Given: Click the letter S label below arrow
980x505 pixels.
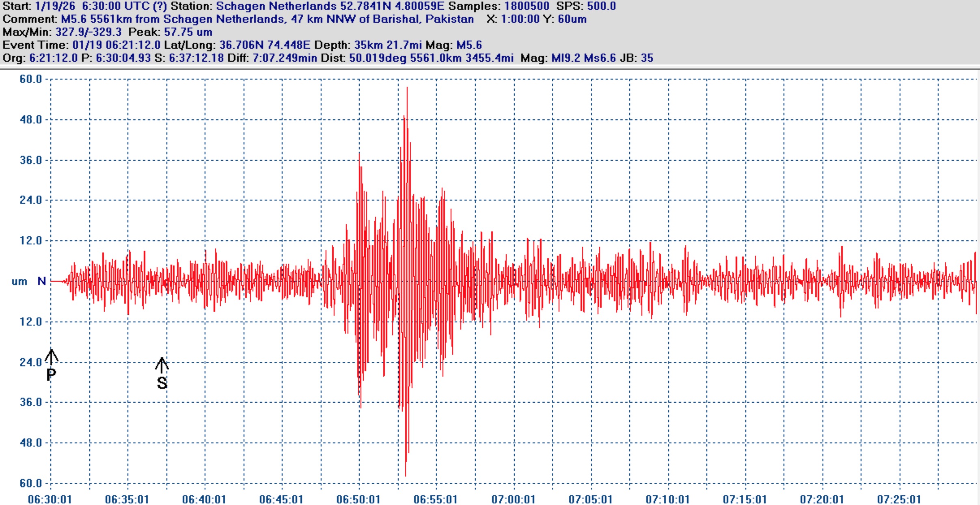Looking at the screenshot, I should [162, 383].
